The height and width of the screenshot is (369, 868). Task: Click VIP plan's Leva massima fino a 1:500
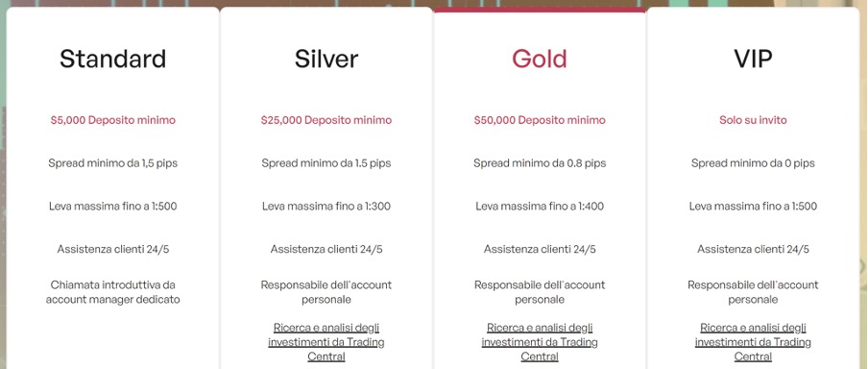pyautogui.click(x=753, y=206)
